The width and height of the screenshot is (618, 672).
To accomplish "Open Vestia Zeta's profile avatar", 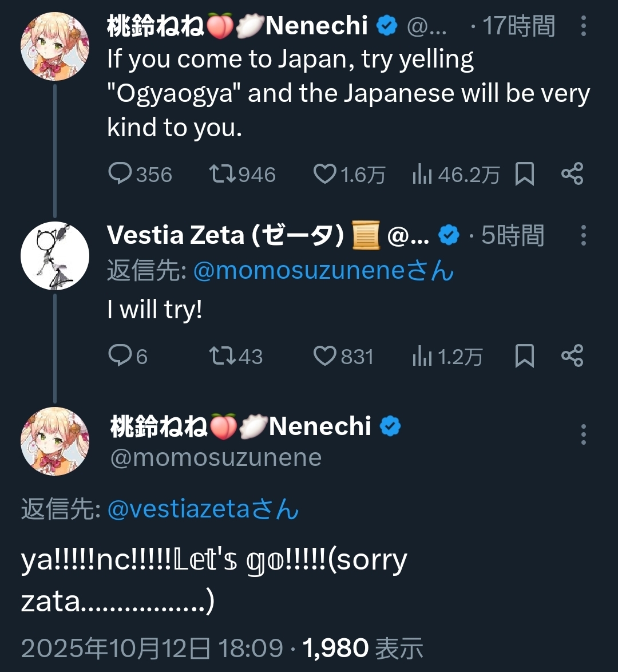I will (55, 256).
